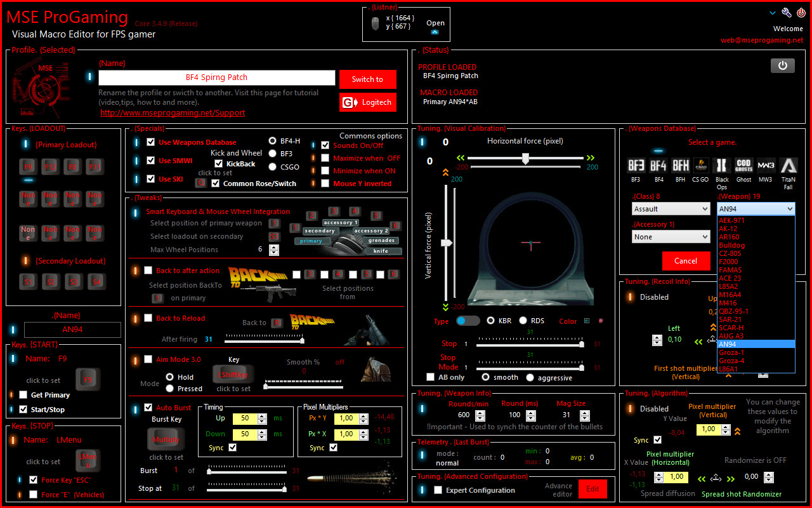Set the LShiftKey Aim Mode key

tap(233, 375)
